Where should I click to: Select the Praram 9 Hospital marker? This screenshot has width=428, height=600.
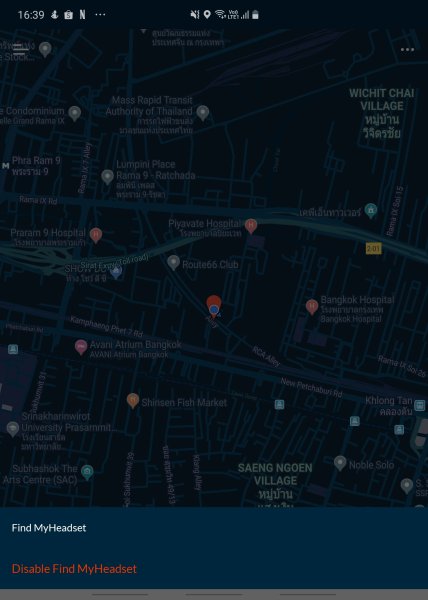pyautogui.click(x=96, y=235)
